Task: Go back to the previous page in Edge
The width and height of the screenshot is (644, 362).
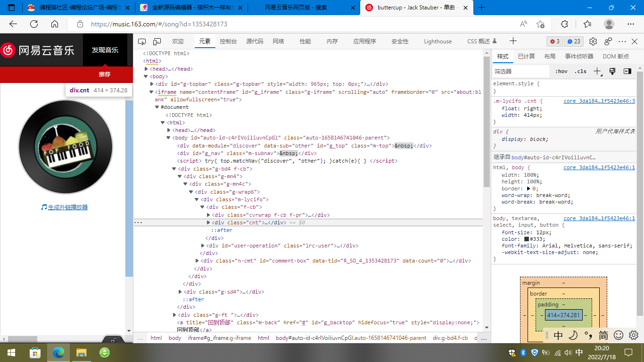Action: point(13,24)
